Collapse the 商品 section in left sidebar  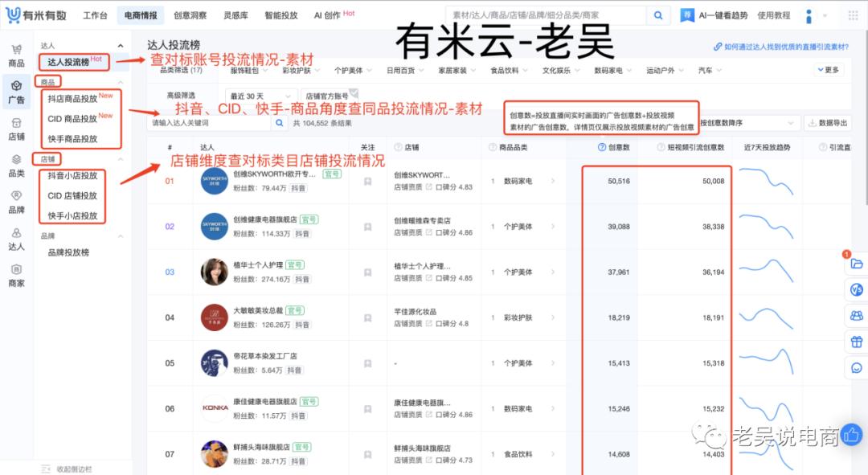tap(122, 81)
